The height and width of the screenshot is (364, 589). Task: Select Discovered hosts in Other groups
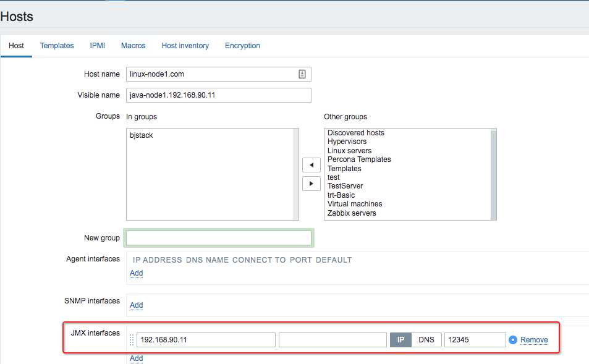pyautogui.click(x=356, y=133)
